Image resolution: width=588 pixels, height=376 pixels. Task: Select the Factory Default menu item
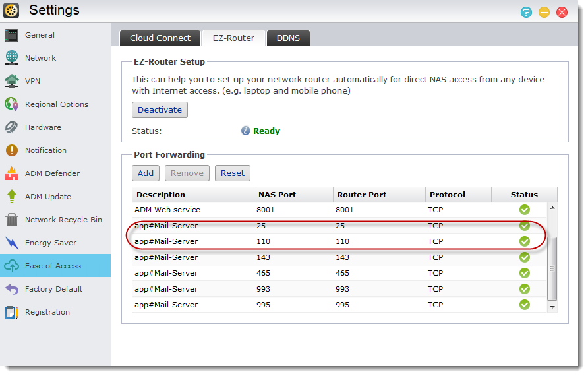(55, 289)
